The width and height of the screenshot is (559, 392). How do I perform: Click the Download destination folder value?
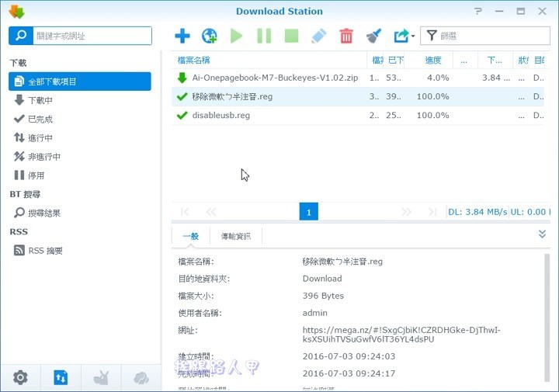click(x=322, y=279)
